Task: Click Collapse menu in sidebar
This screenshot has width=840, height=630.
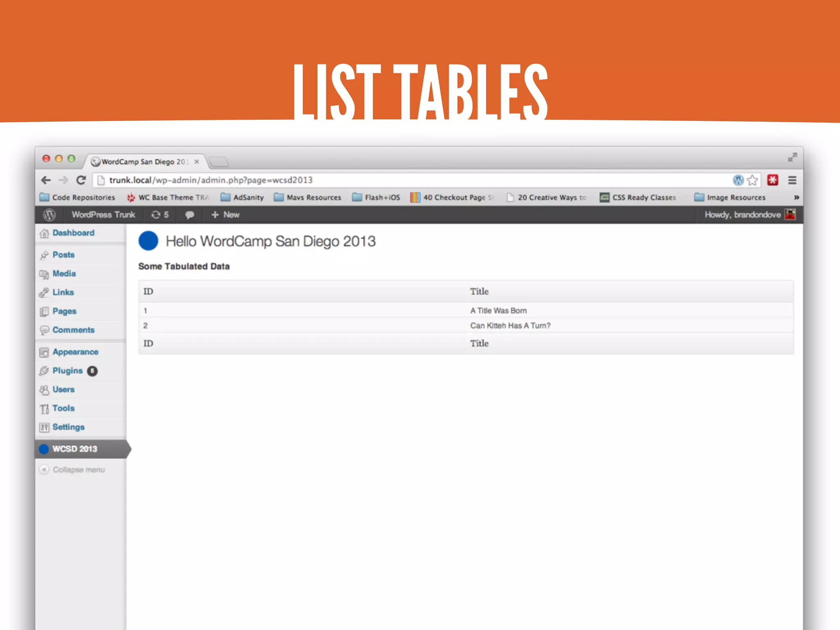Action: pos(79,470)
